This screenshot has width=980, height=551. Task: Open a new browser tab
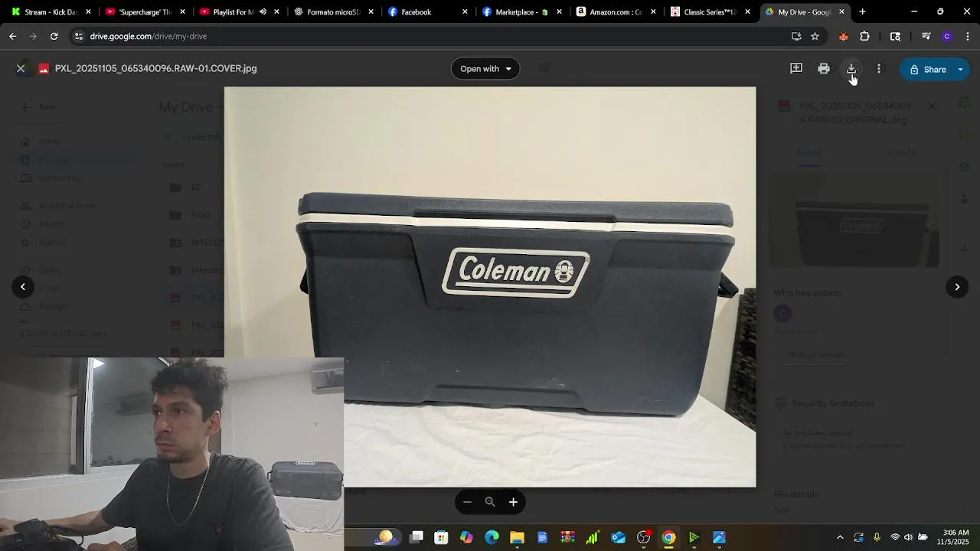[x=862, y=12]
